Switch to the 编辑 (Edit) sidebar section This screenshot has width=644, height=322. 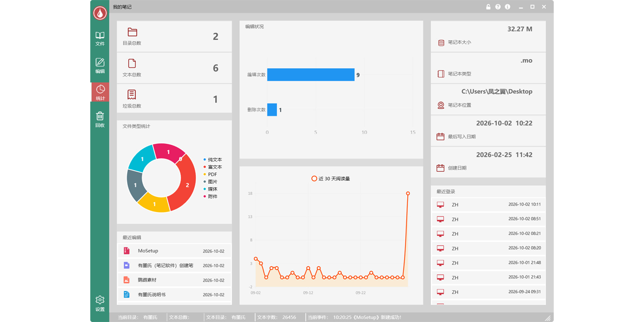100,65
